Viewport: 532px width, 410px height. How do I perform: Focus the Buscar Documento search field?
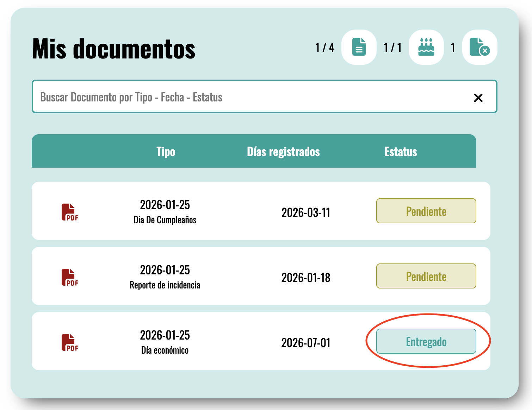[247, 97]
